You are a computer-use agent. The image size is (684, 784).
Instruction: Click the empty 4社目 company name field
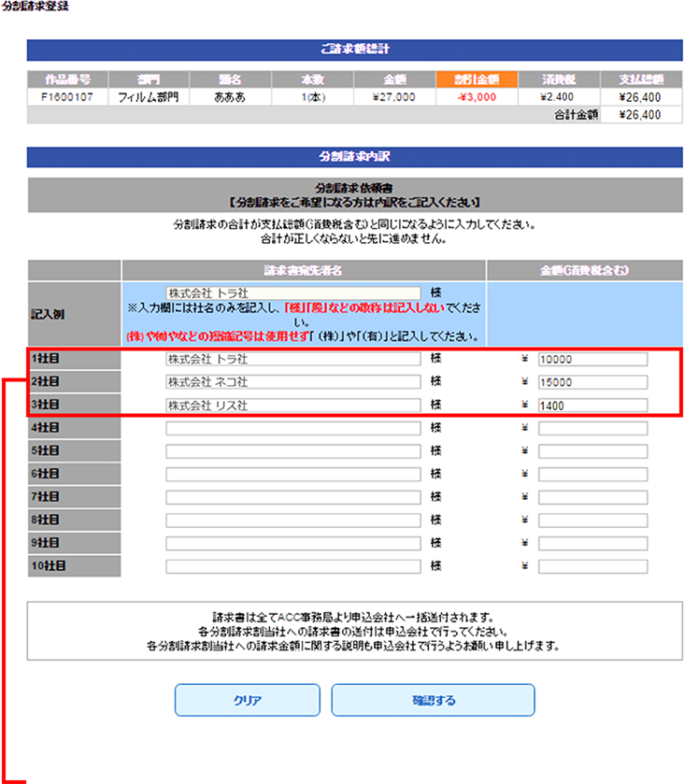click(x=292, y=428)
